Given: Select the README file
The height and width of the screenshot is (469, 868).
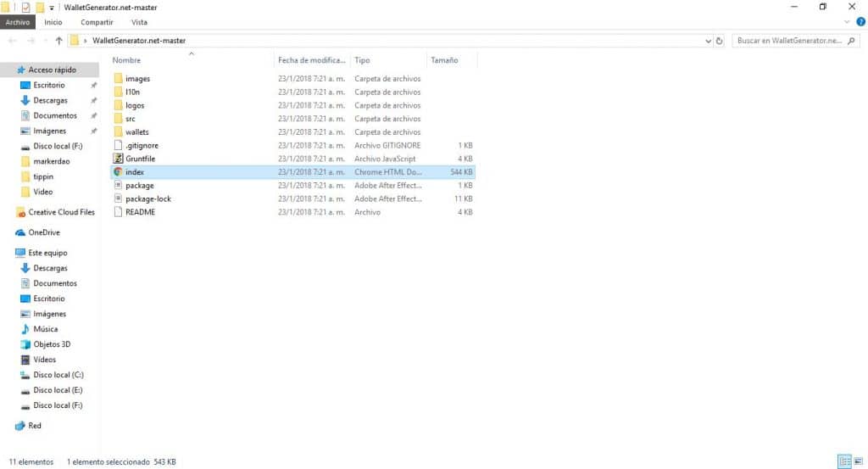Looking at the screenshot, I should pos(140,212).
